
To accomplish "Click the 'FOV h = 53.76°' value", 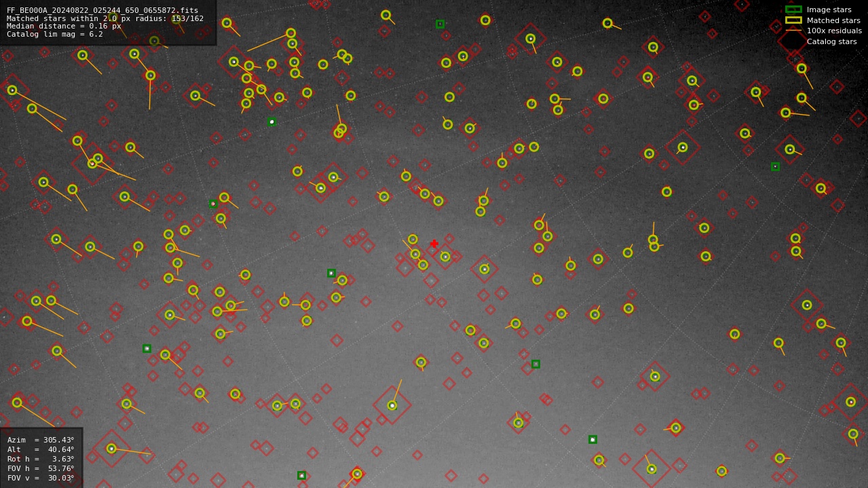I will (41, 468).
